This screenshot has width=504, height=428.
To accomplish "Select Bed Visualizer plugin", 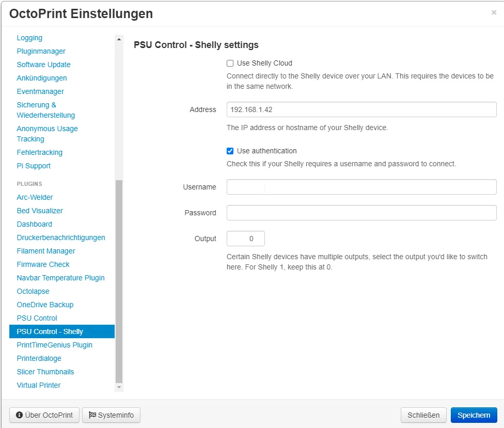I will point(40,211).
